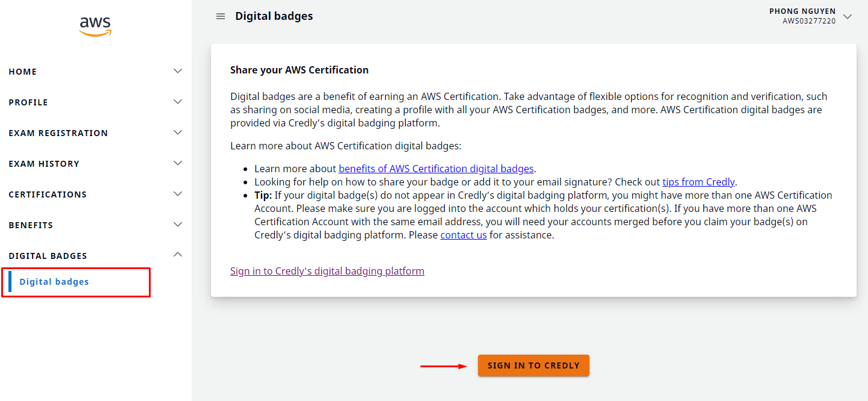Click the PHONG NGUYEN account name
This screenshot has width=868, height=401.
coord(802,11)
